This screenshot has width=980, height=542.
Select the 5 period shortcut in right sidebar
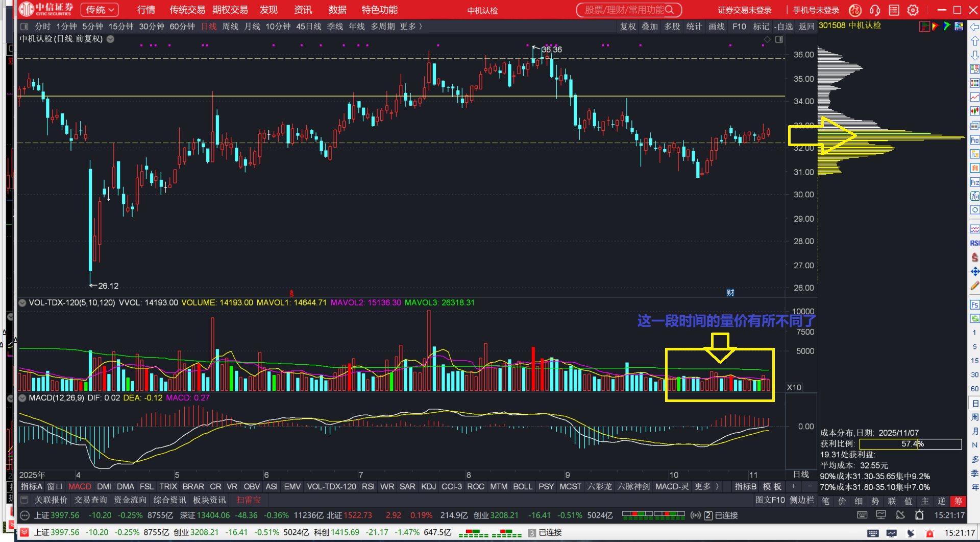click(x=974, y=346)
